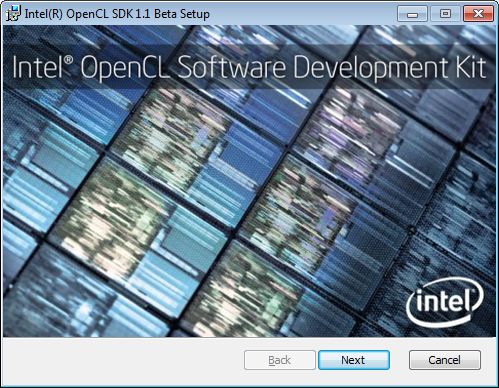The width and height of the screenshot is (499, 388).
Task: Minimize the Setup window
Action: coord(412,14)
